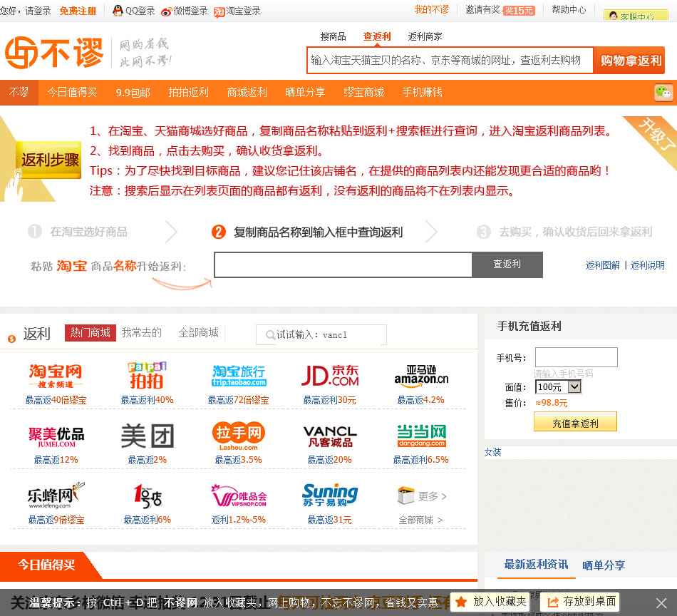Open 手机赚钱 in the nav bar
The height and width of the screenshot is (616, 677).
423,93
